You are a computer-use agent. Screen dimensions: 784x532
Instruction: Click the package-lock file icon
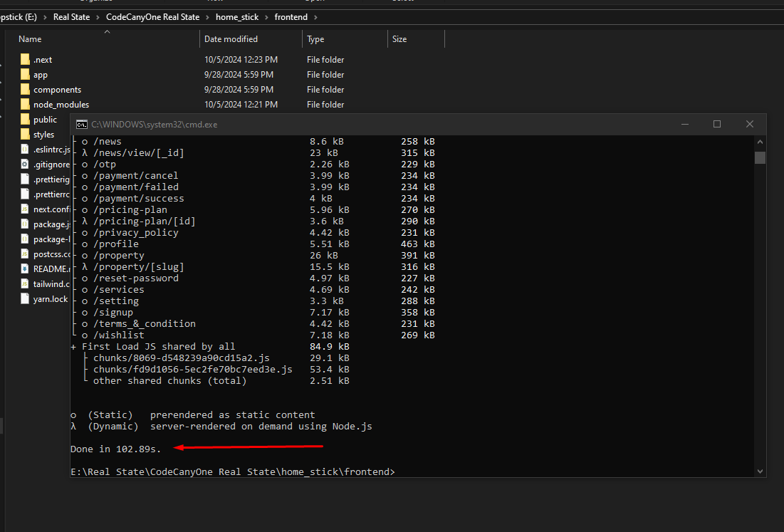click(24, 239)
